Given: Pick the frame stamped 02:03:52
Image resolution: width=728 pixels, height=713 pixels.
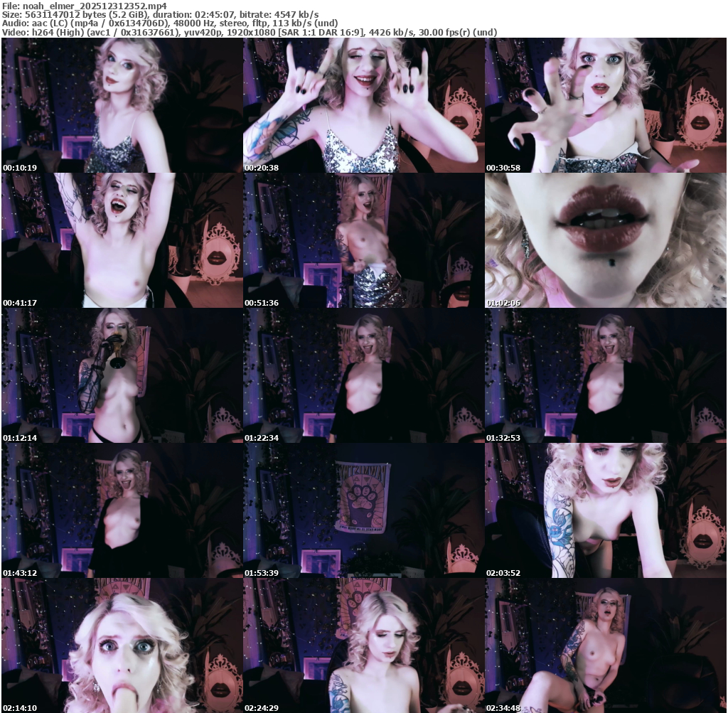Looking at the screenshot, I should tap(606, 510).
